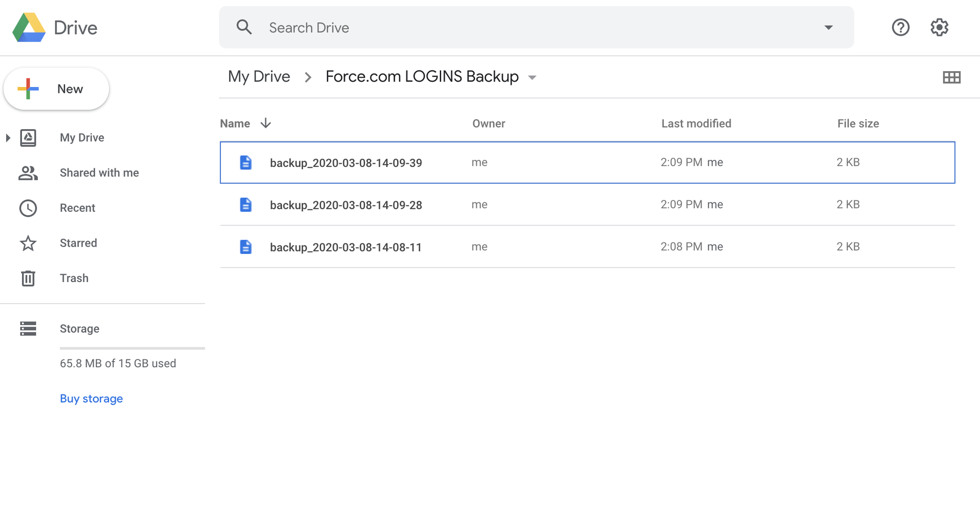Image resolution: width=980 pixels, height=514 pixels.
Task: Switch to grid view layout
Action: 951,77
